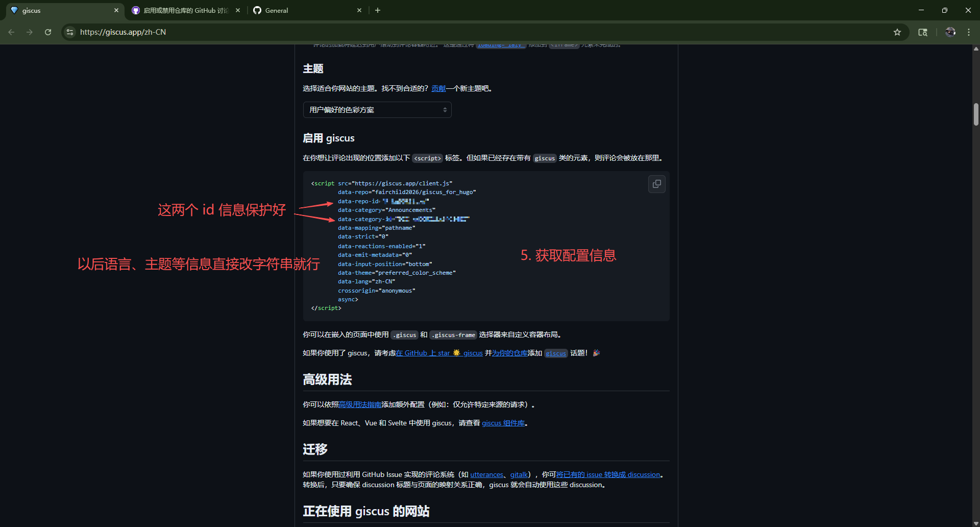The width and height of the screenshot is (980, 527).
Task: Bookmark this page with the star icon
Action: 897,32
